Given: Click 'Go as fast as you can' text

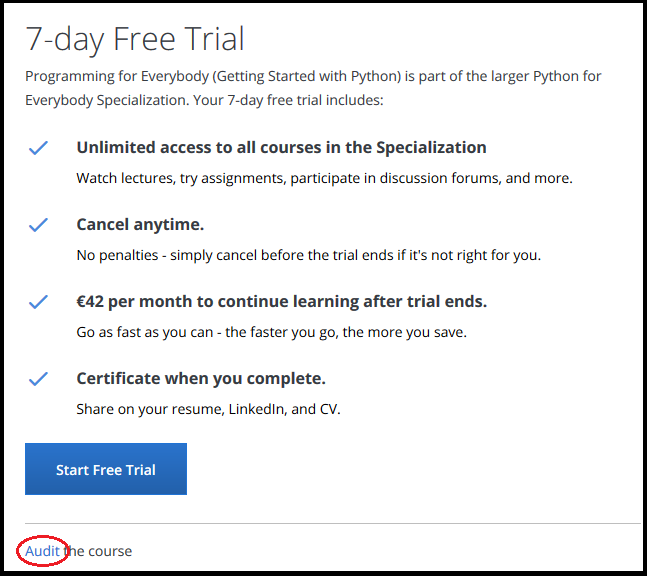Looking at the screenshot, I should pyautogui.click(x=271, y=332).
